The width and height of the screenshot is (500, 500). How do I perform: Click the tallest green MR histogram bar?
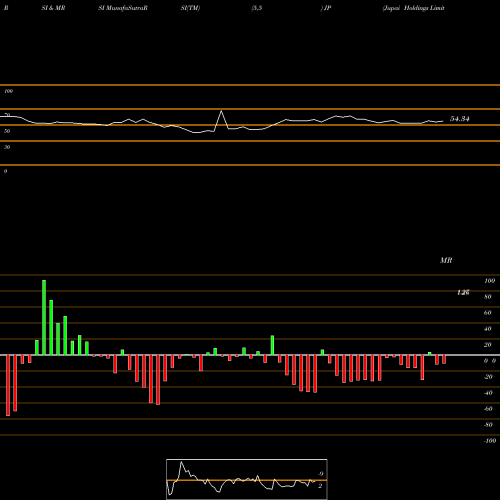pyautogui.click(x=44, y=318)
